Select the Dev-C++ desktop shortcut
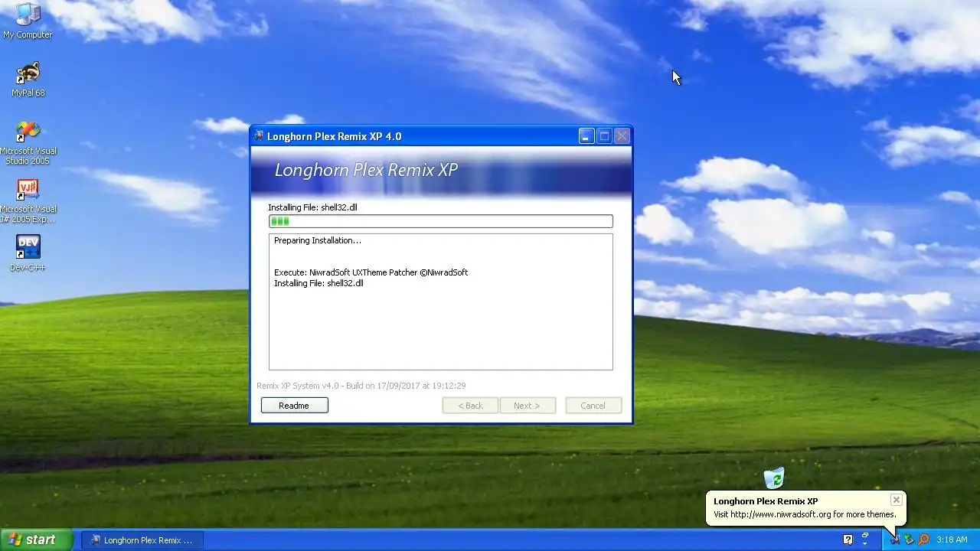 (28, 253)
